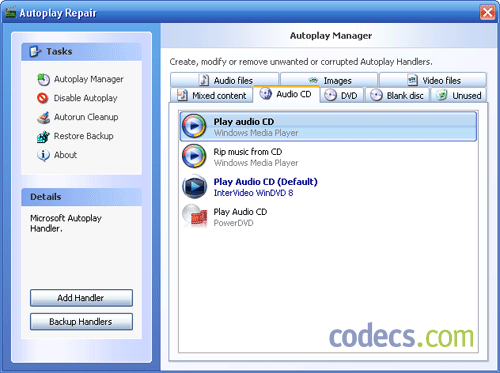The width and height of the screenshot is (500, 373).
Task: Select the 'Play audio CD' handler text
Action: (x=244, y=122)
